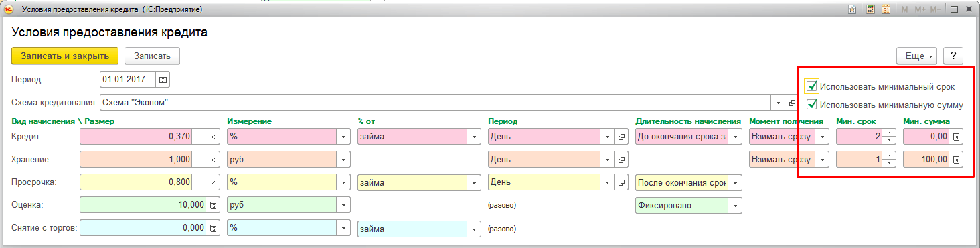Expand the Схема кредитования dropdown
Image resolution: width=980 pixels, height=248 pixels.
pyautogui.click(x=778, y=103)
